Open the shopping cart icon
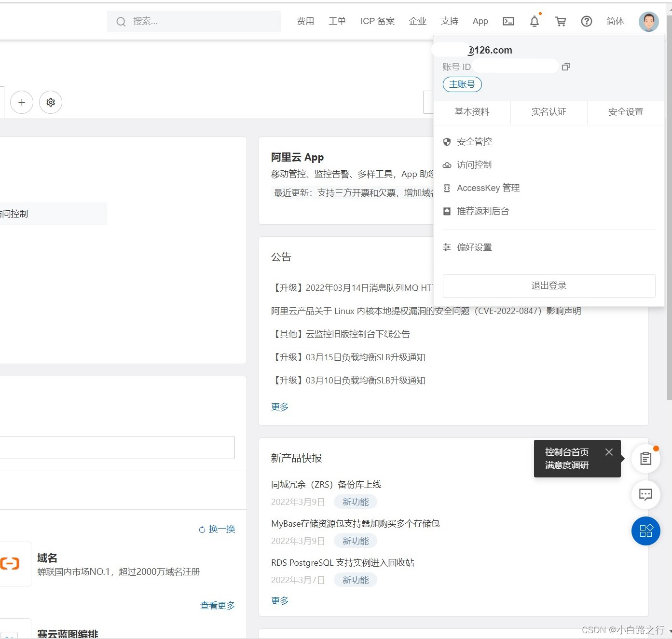 click(x=560, y=21)
